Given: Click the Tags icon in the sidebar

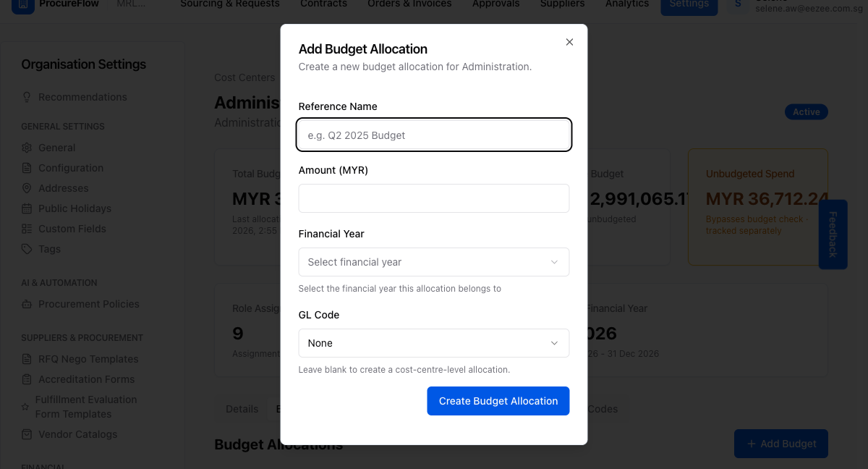Looking at the screenshot, I should coord(27,249).
